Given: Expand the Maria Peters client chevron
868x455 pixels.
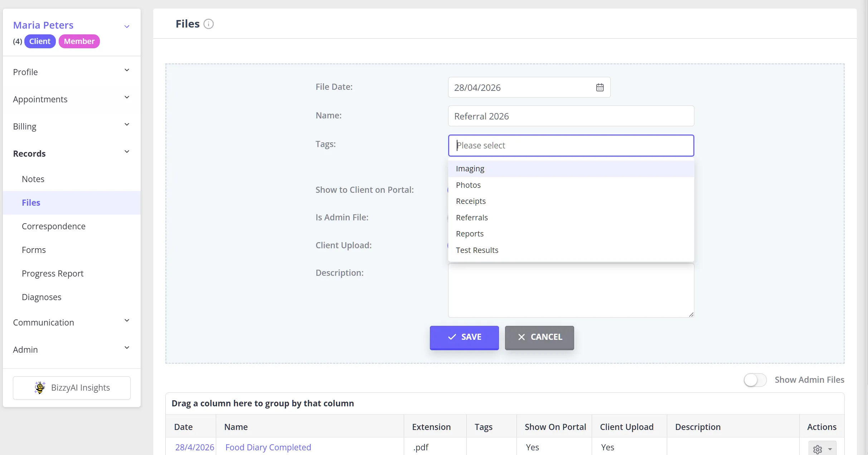Looking at the screenshot, I should pos(127,26).
